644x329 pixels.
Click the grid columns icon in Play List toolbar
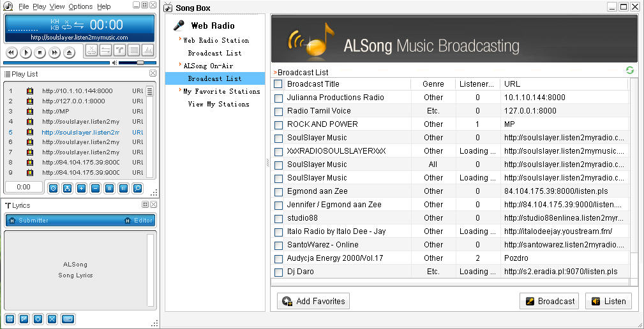[x=123, y=188]
